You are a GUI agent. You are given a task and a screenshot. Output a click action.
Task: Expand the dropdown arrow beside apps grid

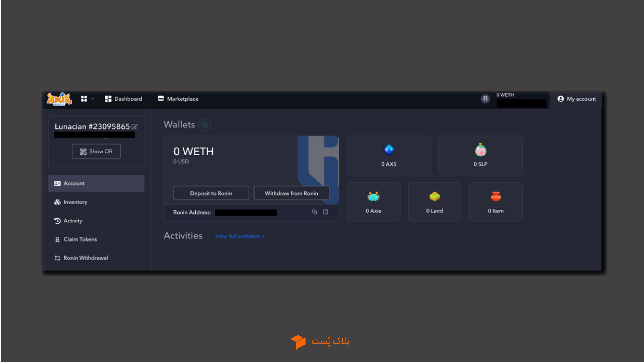93,99
